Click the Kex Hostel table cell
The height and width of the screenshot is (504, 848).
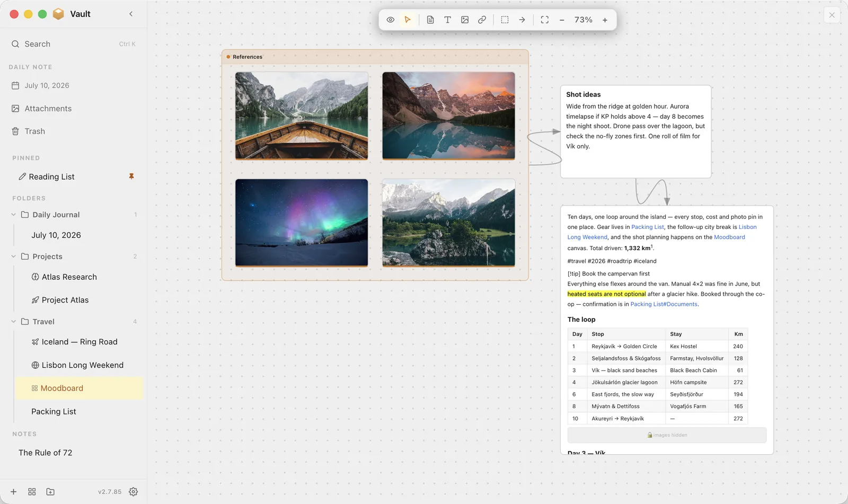click(696, 347)
